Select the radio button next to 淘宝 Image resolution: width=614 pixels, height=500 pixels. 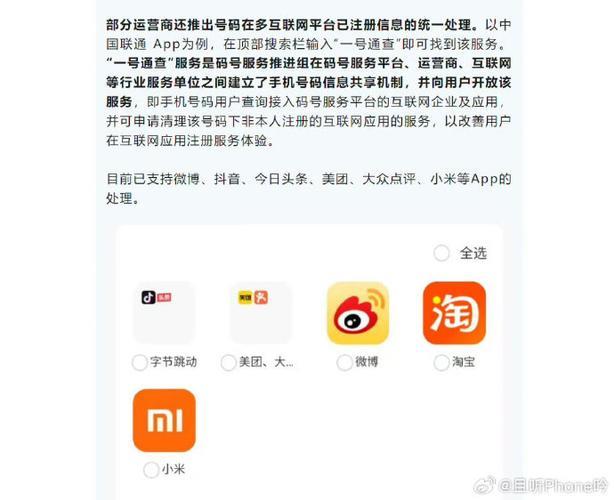tap(441, 363)
